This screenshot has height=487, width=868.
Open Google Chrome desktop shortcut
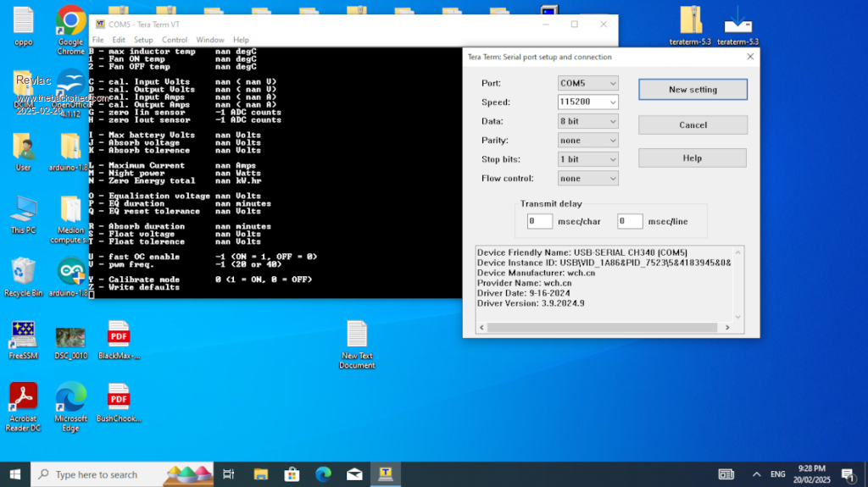[70, 21]
